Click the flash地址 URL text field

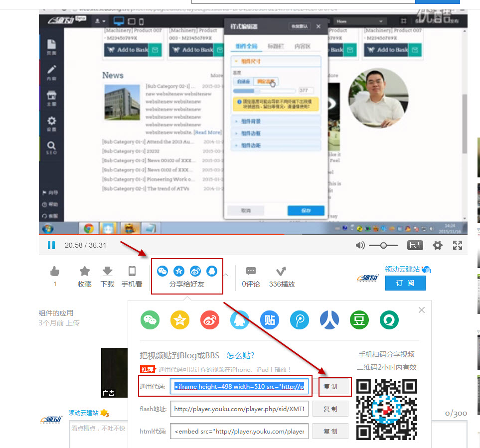[x=239, y=409]
